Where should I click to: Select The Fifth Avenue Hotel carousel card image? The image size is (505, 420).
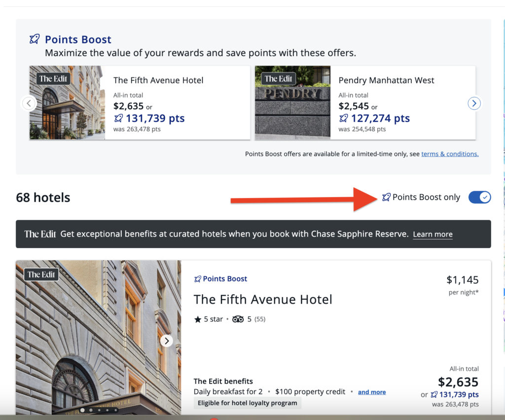point(67,103)
